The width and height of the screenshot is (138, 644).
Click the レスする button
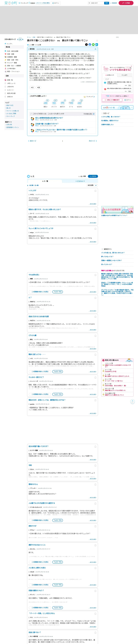pyautogui.click(x=93, y=176)
